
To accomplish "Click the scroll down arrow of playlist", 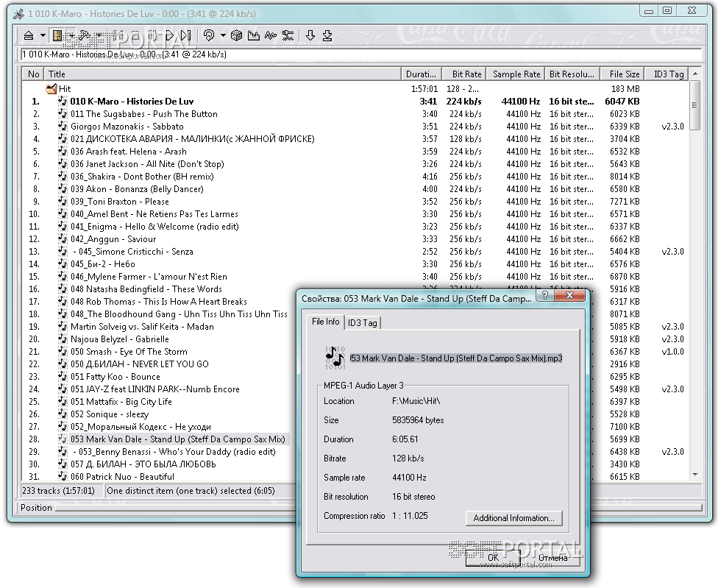I will click(695, 475).
